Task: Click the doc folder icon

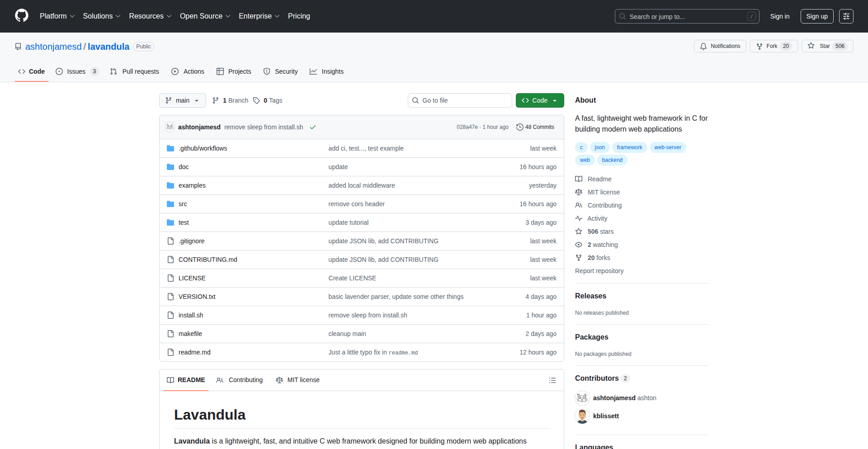Action: point(170,167)
